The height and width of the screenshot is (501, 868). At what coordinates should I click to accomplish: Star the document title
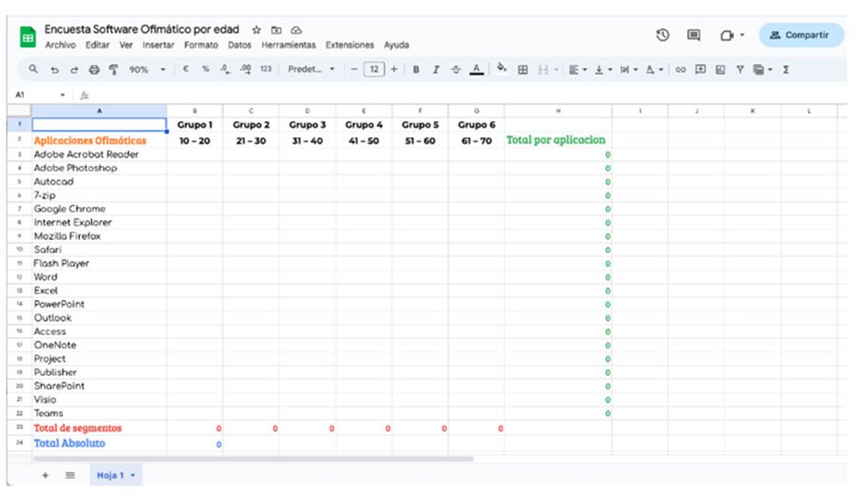[x=257, y=30]
